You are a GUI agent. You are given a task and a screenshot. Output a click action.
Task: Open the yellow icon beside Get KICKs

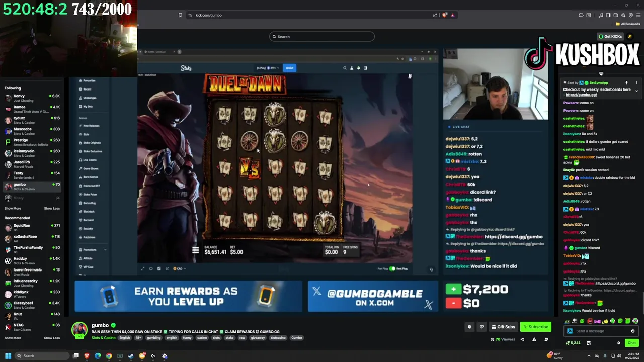[x=629, y=36]
